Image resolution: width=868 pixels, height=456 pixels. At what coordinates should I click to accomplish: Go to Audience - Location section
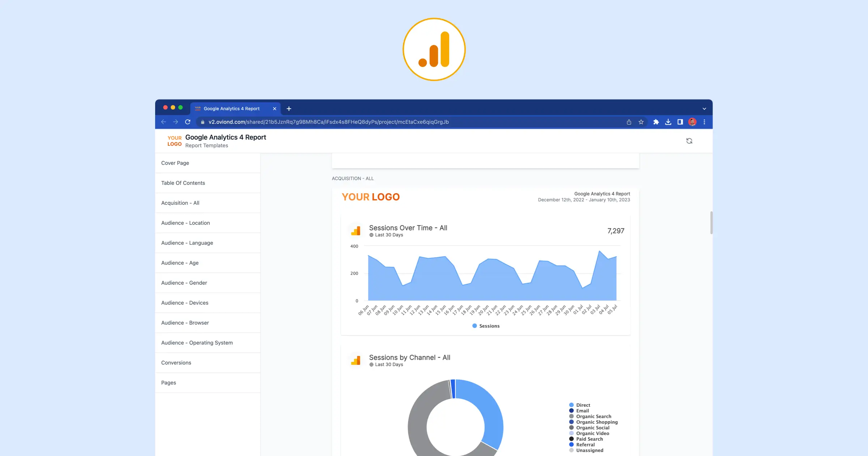click(x=208, y=223)
